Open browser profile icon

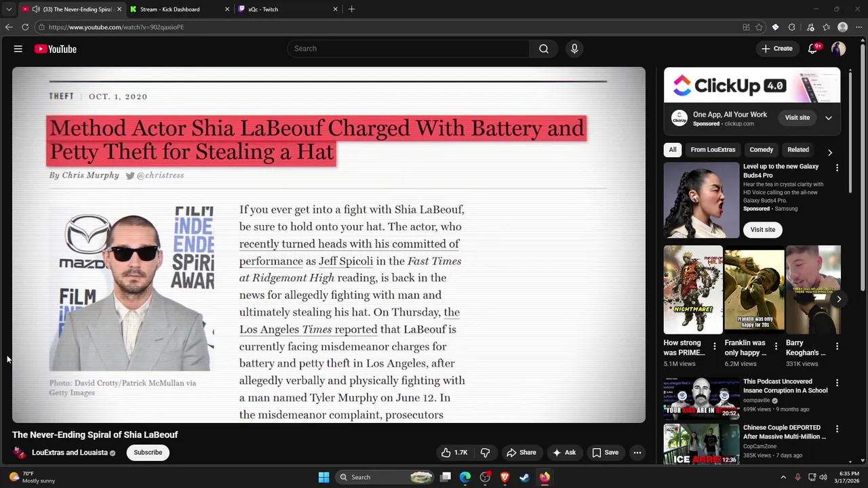coord(843,27)
